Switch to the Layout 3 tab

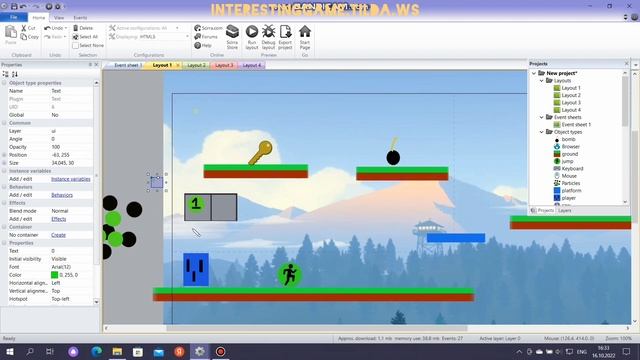click(224, 65)
